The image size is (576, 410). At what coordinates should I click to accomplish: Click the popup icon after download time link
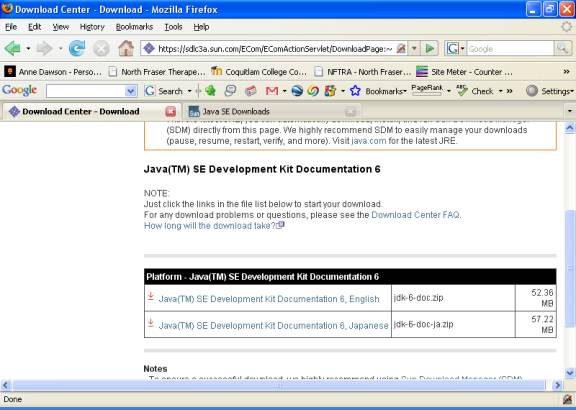pos(280,225)
